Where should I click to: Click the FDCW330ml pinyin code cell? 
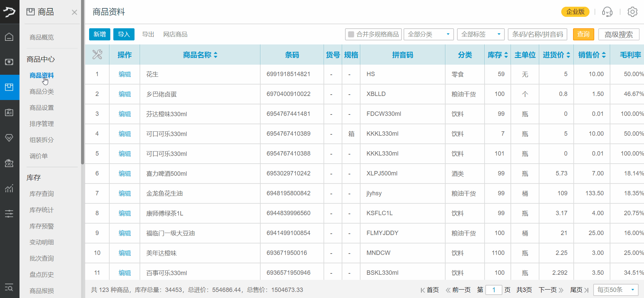(384, 114)
